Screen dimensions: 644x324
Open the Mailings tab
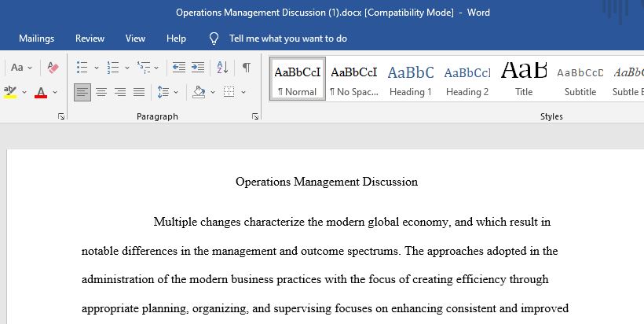click(37, 39)
